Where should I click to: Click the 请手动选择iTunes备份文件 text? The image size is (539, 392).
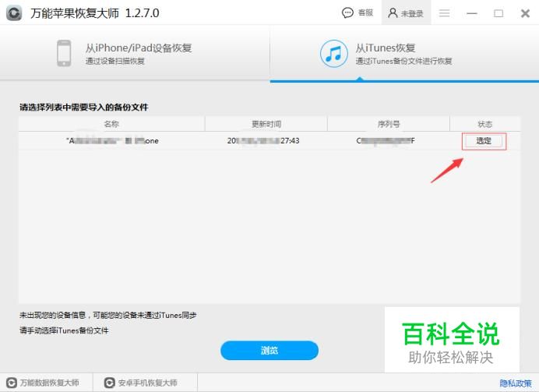coord(64,330)
